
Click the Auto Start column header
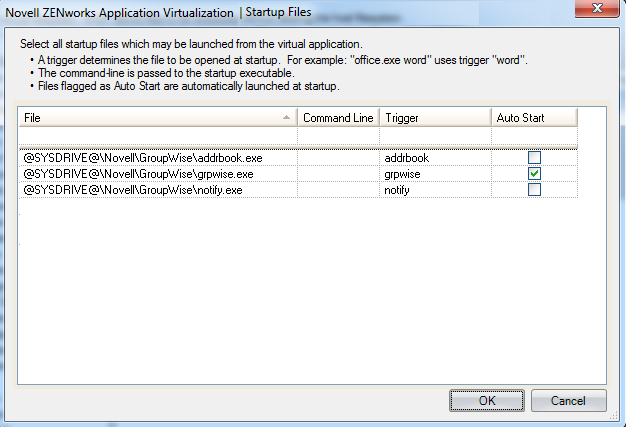[535, 118]
